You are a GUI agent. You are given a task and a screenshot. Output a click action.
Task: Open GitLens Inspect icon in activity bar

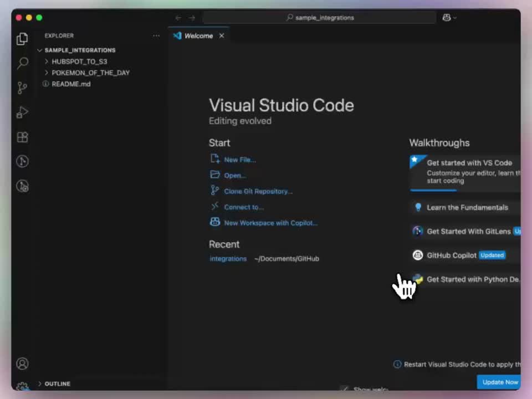click(x=22, y=186)
